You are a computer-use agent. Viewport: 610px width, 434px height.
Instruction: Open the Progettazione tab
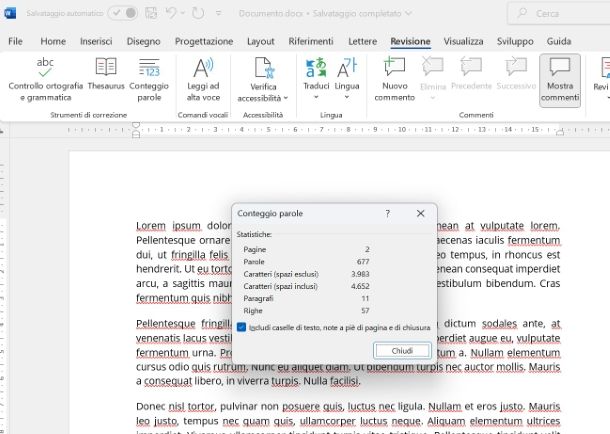pos(204,41)
